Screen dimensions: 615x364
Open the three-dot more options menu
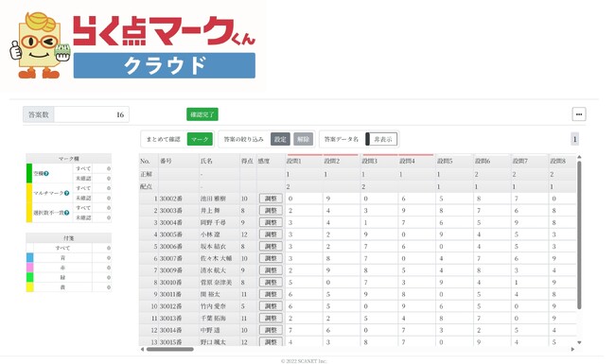[579, 114]
